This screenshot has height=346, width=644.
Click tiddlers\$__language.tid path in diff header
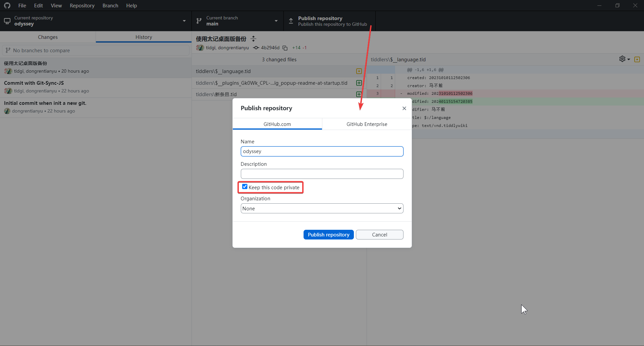[x=398, y=59]
